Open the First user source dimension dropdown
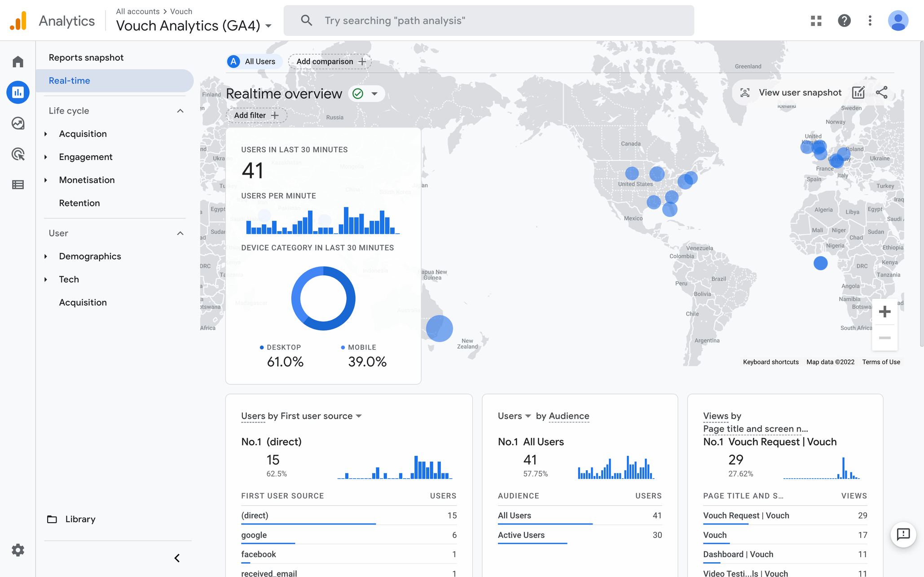The width and height of the screenshot is (924, 577). coord(359,416)
